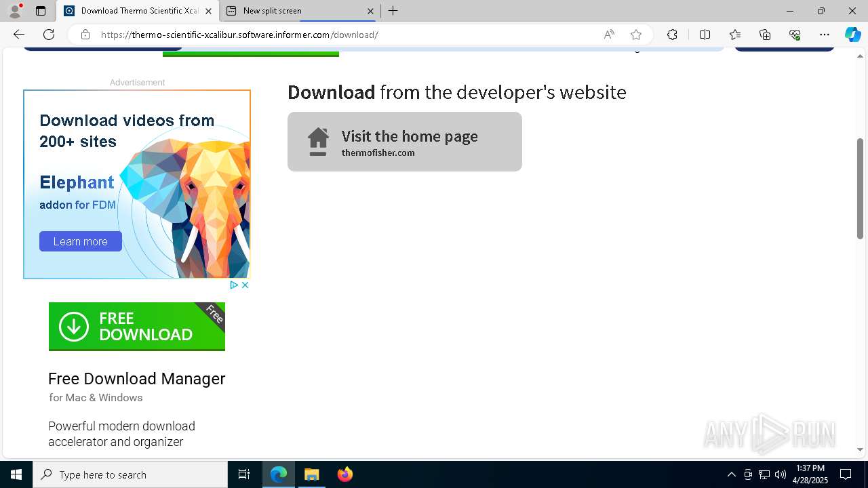Open the volume control tray icon
The height and width of the screenshot is (488, 868).
[x=781, y=474]
